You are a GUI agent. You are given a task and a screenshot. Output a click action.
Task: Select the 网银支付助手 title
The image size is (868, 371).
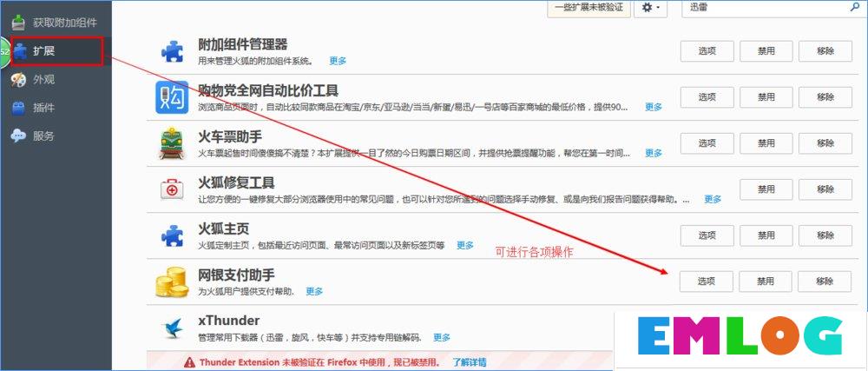click(x=236, y=275)
